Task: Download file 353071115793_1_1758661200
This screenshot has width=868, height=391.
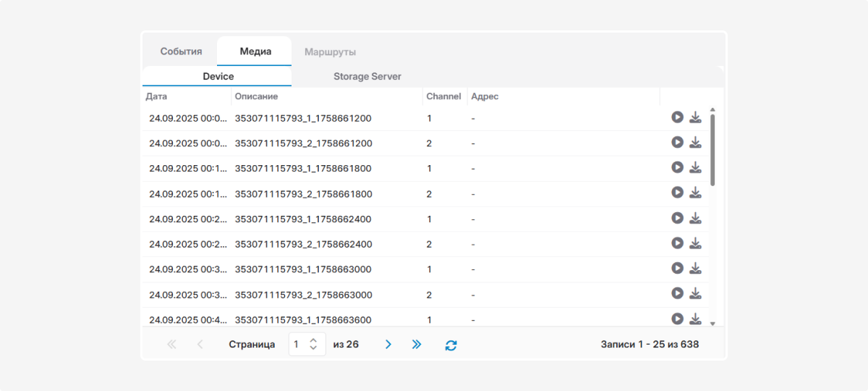Action: pyautogui.click(x=695, y=117)
